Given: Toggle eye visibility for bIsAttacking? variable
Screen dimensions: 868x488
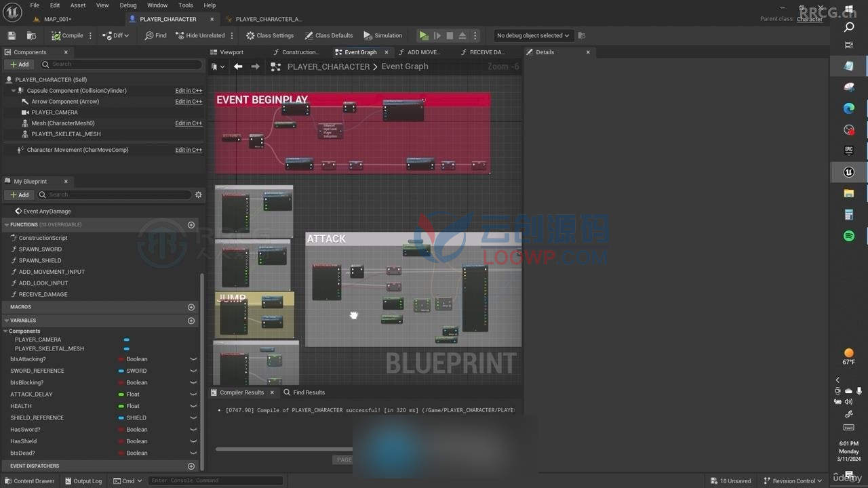Looking at the screenshot, I should pos(193,359).
